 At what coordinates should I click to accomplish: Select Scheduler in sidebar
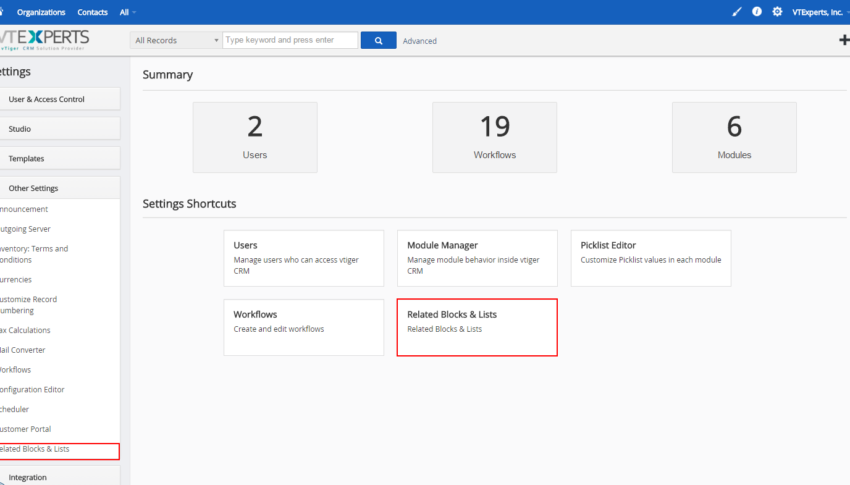[14, 409]
